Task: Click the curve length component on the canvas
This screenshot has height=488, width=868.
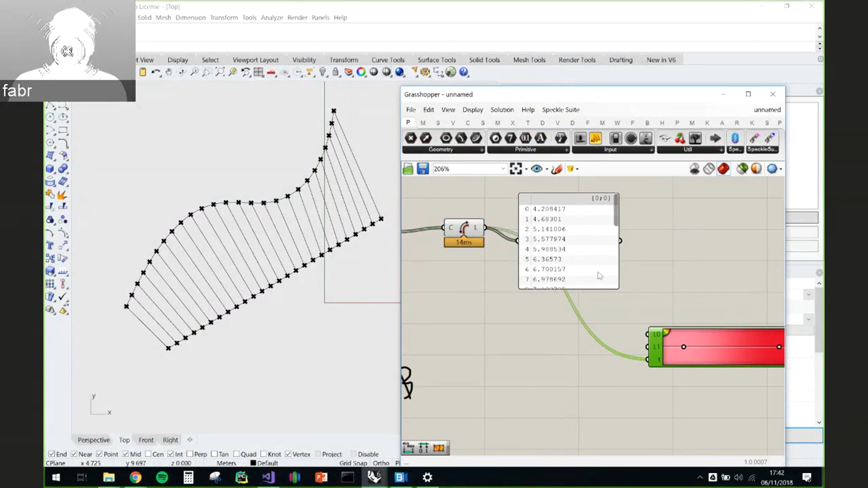Action: click(x=464, y=228)
